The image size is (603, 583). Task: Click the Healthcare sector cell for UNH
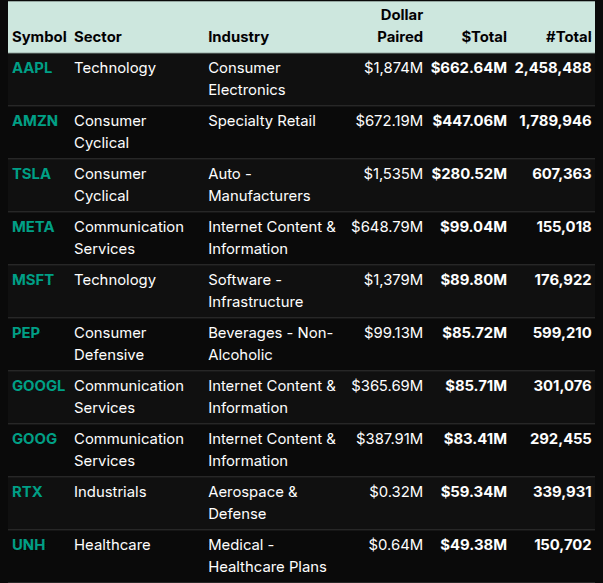(112, 545)
